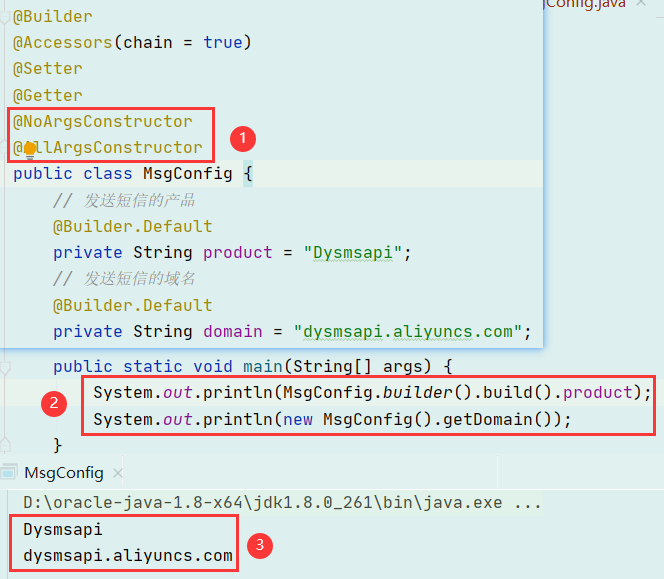Viewport: 664px width, 579px height.
Task: Click builder() in the first println
Action: (427, 393)
